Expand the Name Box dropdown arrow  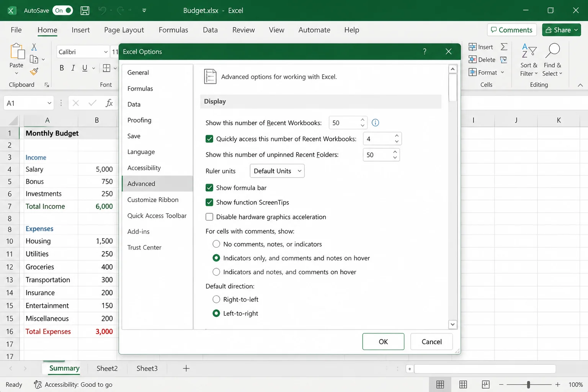coord(49,103)
